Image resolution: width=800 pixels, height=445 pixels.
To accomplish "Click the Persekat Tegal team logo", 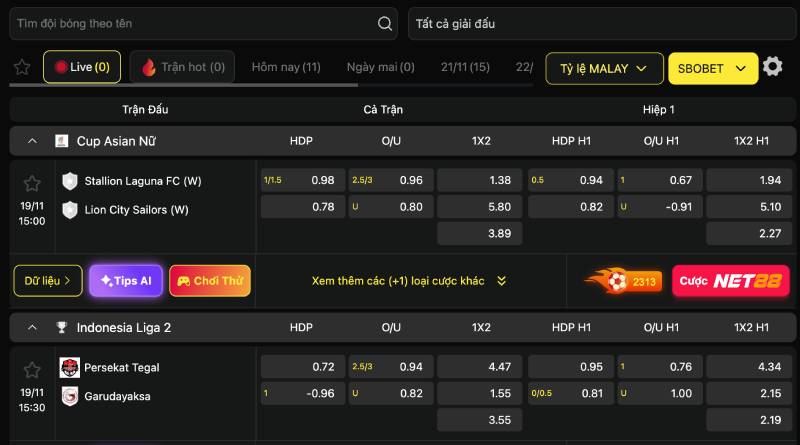I will click(x=69, y=367).
